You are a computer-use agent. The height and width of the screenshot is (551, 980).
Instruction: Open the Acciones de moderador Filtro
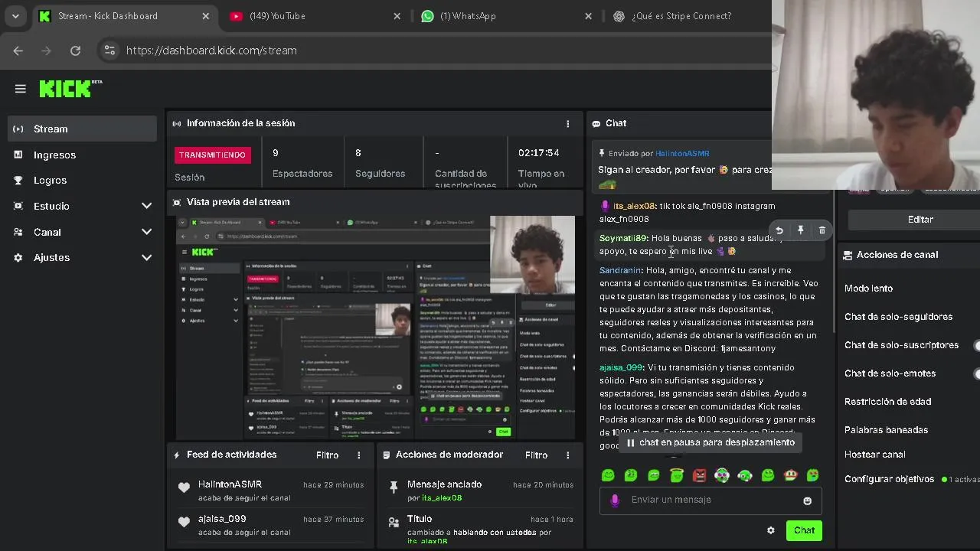coord(536,455)
